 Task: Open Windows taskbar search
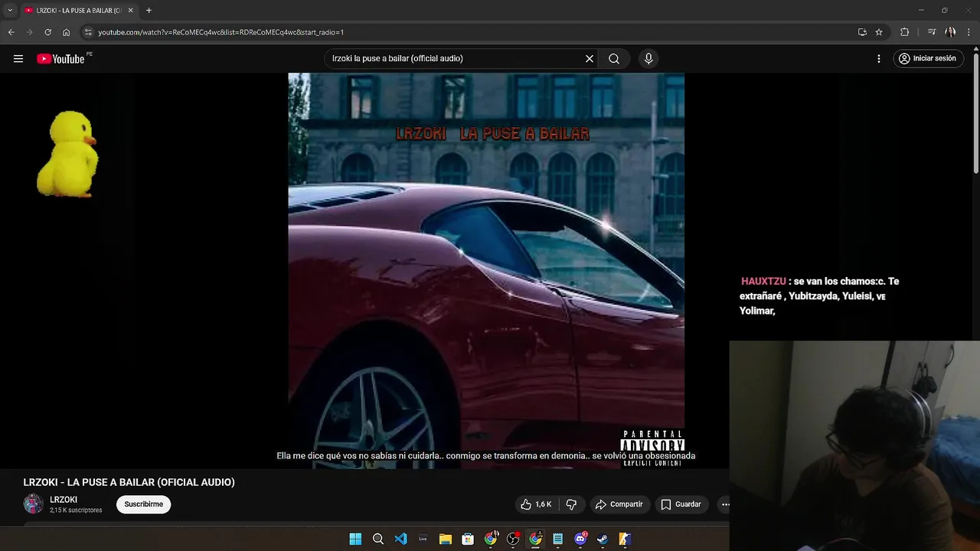click(378, 539)
